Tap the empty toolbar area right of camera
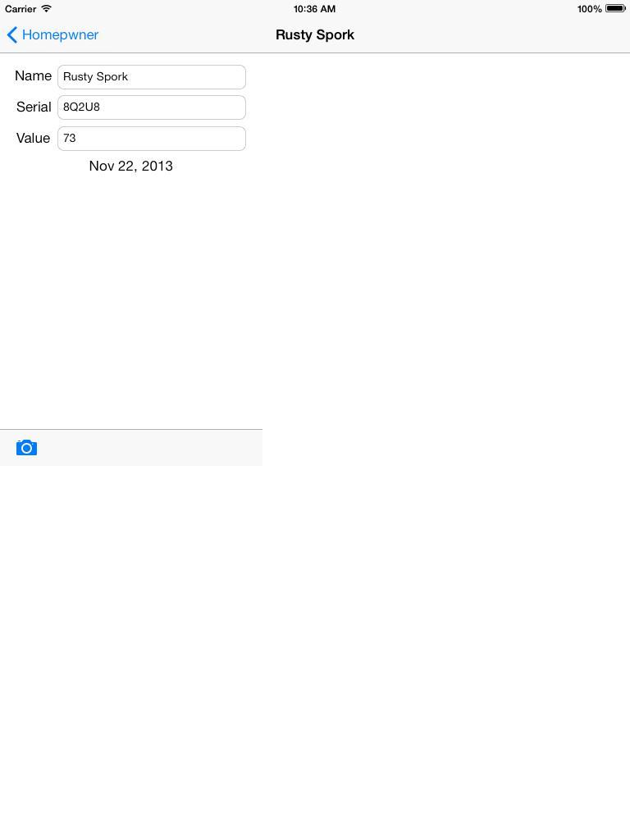The image size is (630, 840). (x=150, y=447)
